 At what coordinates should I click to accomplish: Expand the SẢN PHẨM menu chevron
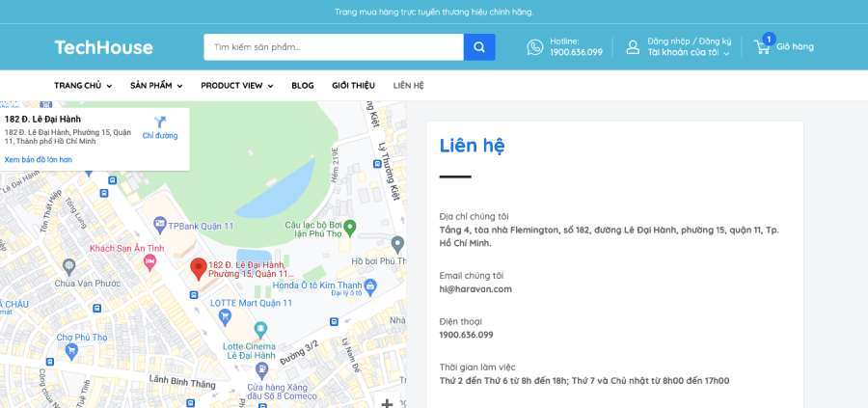(x=180, y=86)
